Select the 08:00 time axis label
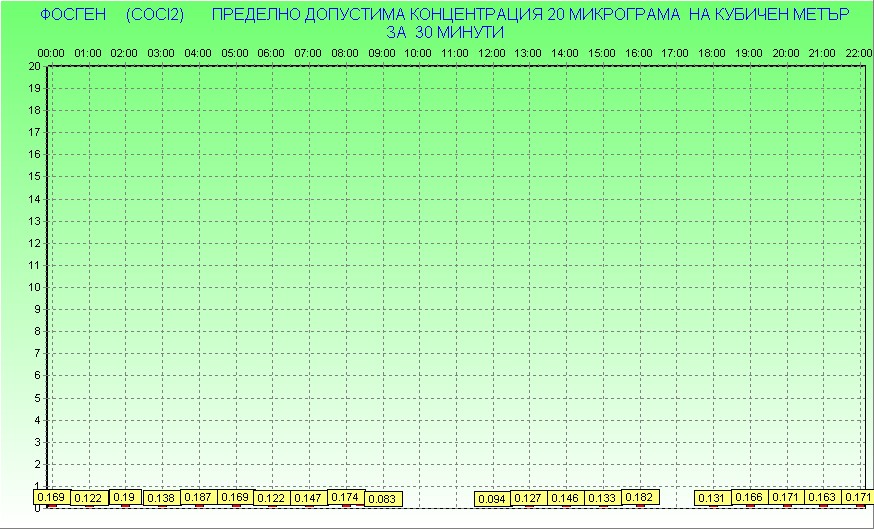Image resolution: width=874 pixels, height=529 pixels. click(345, 54)
